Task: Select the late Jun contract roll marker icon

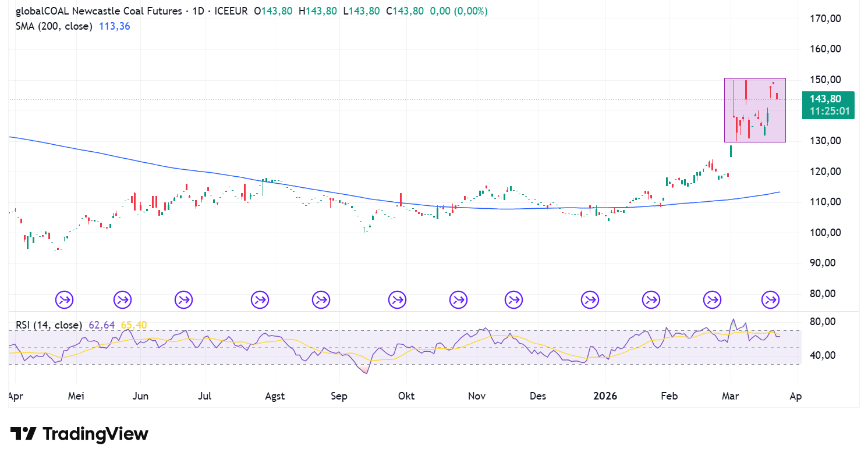Action: [x=183, y=300]
